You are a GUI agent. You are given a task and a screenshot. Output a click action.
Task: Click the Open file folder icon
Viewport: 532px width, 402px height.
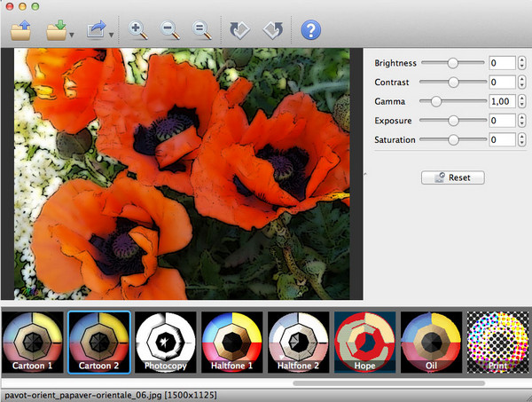(x=21, y=31)
